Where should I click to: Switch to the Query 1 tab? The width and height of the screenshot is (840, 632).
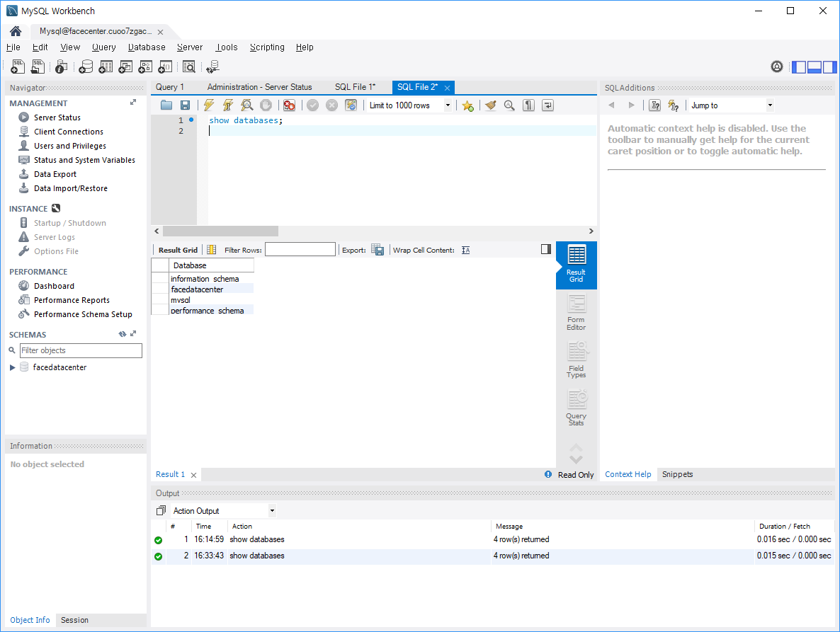coord(170,86)
